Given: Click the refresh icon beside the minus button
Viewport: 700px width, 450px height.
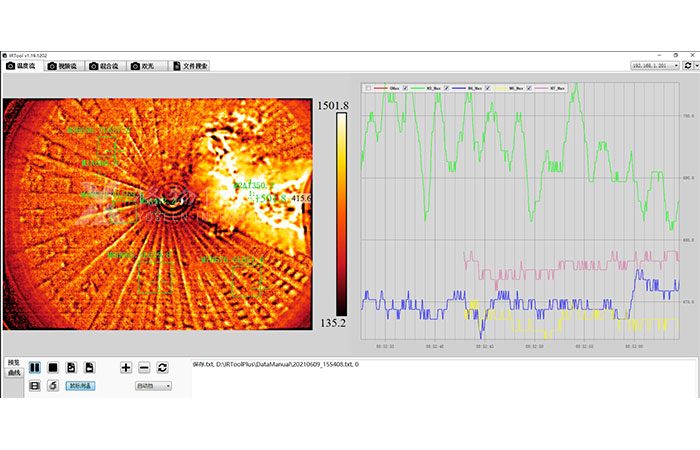Looking at the screenshot, I should click(162, 367).
